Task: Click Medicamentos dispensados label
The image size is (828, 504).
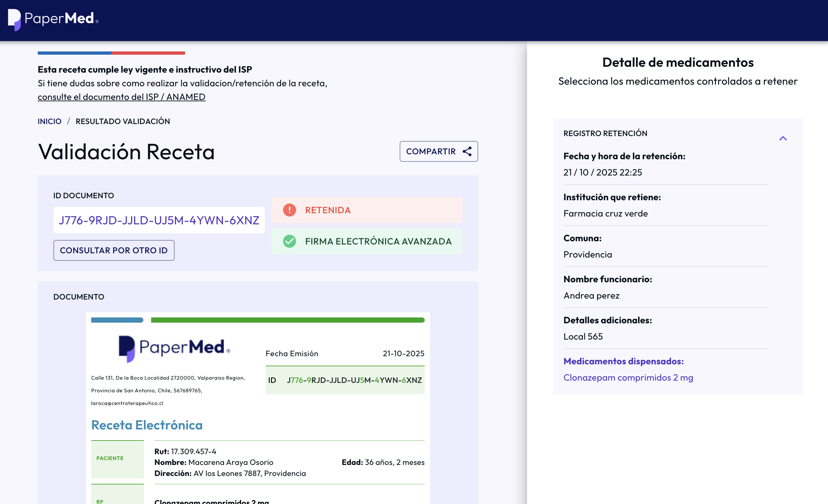Action: coord(623,361)
